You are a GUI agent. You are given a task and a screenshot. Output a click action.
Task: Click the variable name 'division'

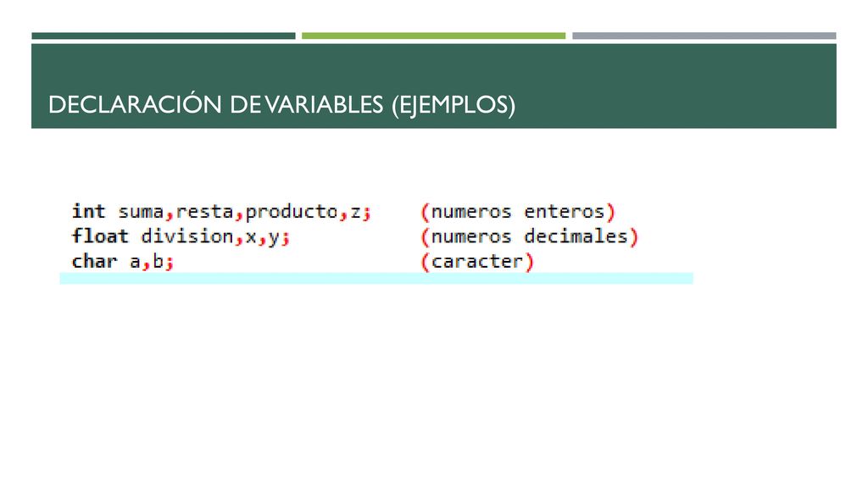[x=187, y=236]
